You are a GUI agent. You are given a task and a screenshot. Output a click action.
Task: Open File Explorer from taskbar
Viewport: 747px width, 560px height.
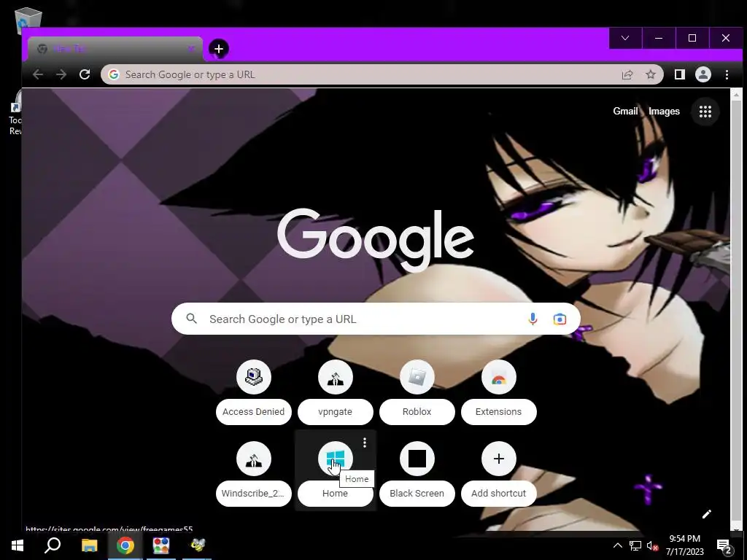pyautogui.click(x=90, y=545)
